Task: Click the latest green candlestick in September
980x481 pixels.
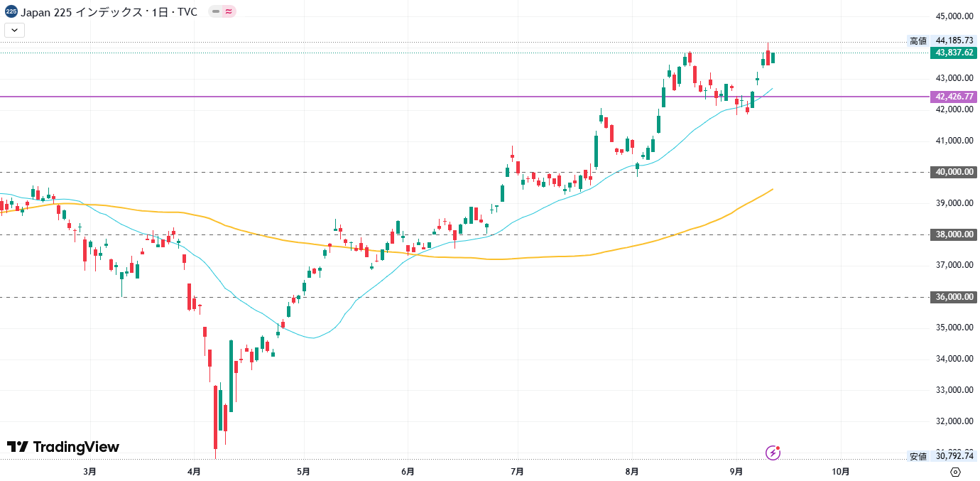Action: click(773, 57)
